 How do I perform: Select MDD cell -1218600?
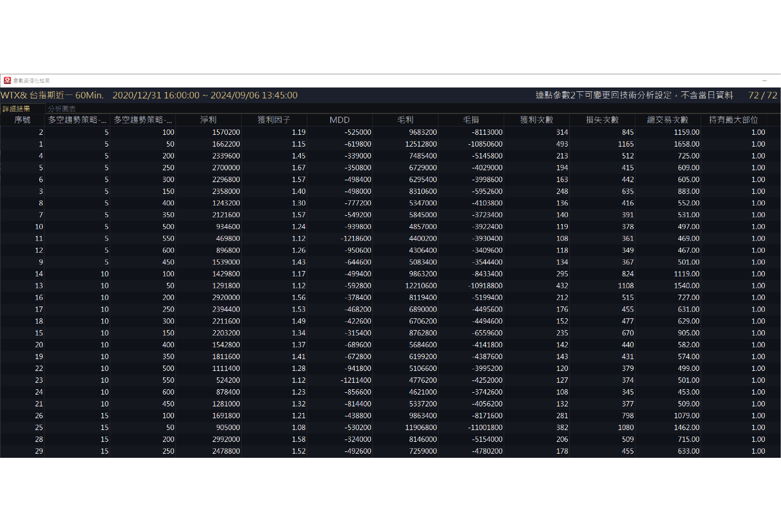click(356, 239)
